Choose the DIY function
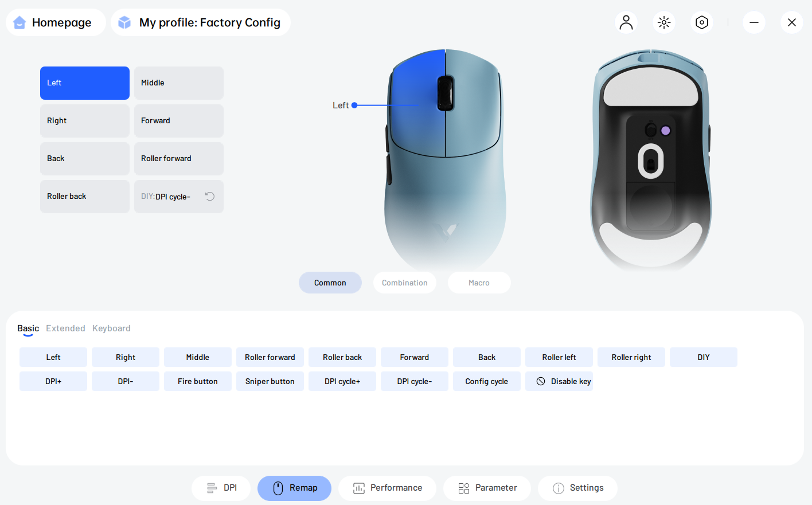Screen dimensions: 812x505 [704, 357]
